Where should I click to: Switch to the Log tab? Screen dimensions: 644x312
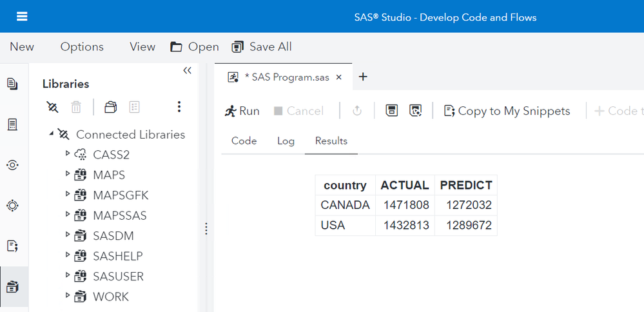(286, 141)
